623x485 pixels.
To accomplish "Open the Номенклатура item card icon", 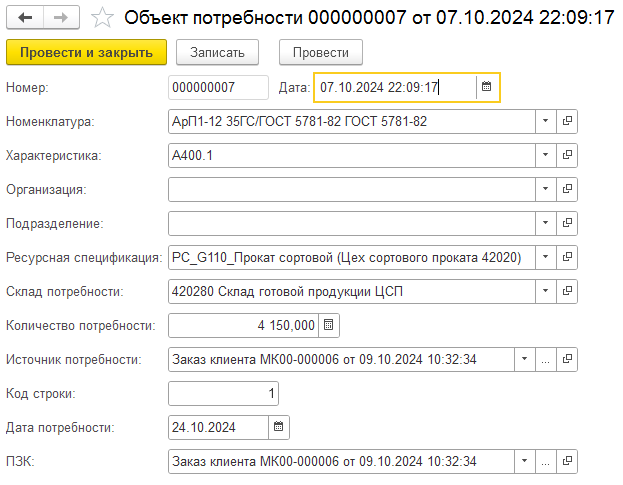I will pyautogui.click(x=567, y=122).
